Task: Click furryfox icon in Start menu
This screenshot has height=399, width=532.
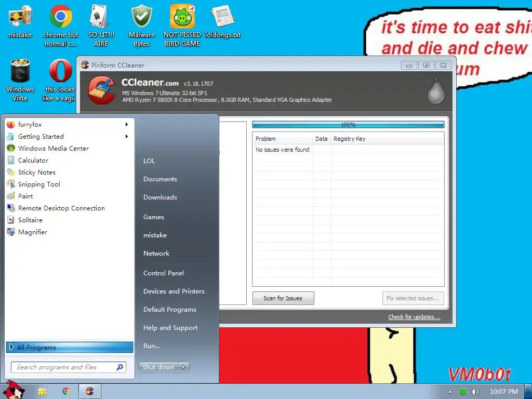Action: tap(11, 125)
